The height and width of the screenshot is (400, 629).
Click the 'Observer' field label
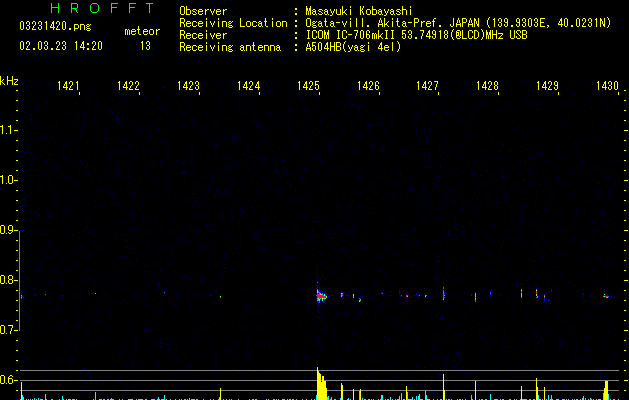pos(203,11)
